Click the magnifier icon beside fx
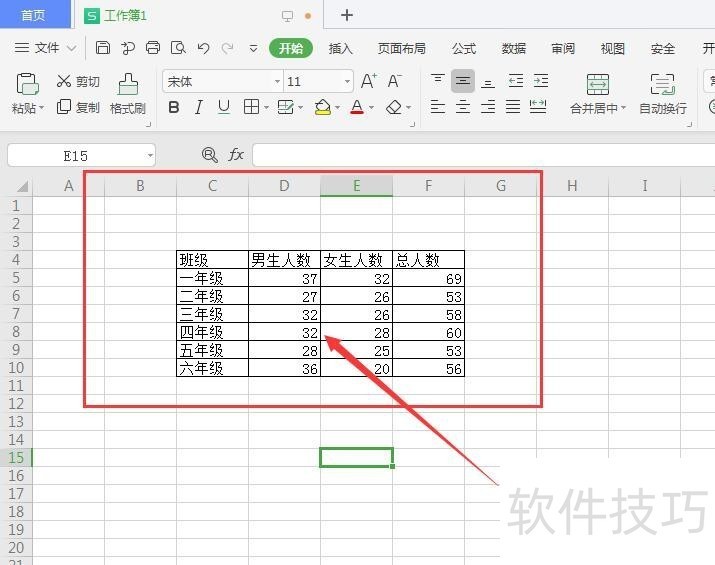This screenshot has height=565, width=715. click(209, 155)
